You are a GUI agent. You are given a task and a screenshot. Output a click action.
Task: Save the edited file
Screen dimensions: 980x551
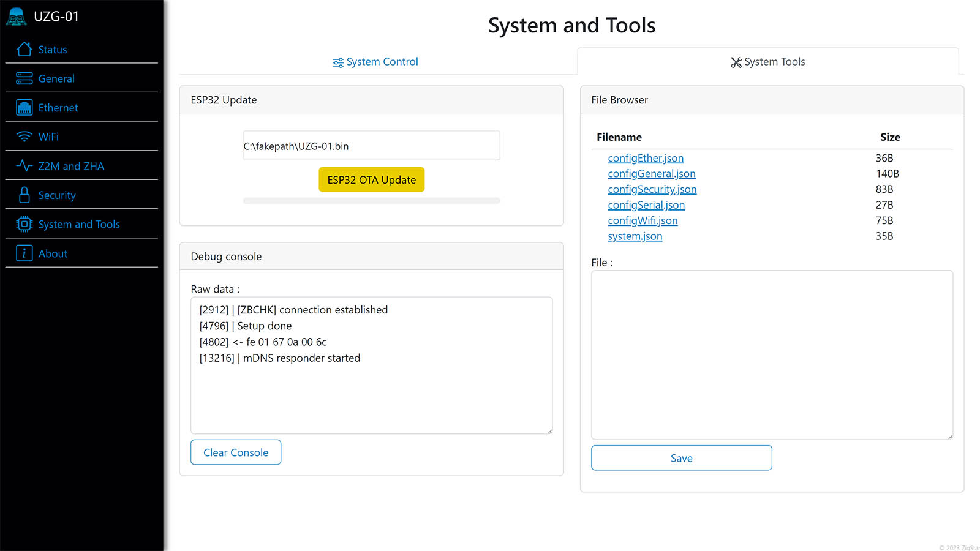tap(681, 458)
